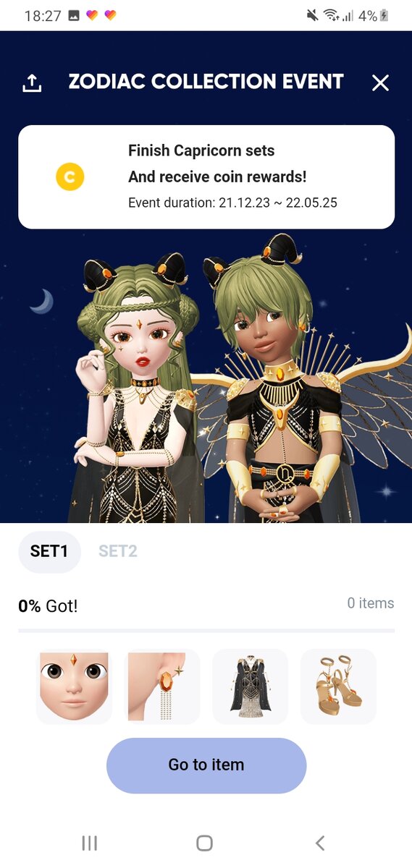
Task: Tap the Android back arrow icon
Action: (320, 843)
